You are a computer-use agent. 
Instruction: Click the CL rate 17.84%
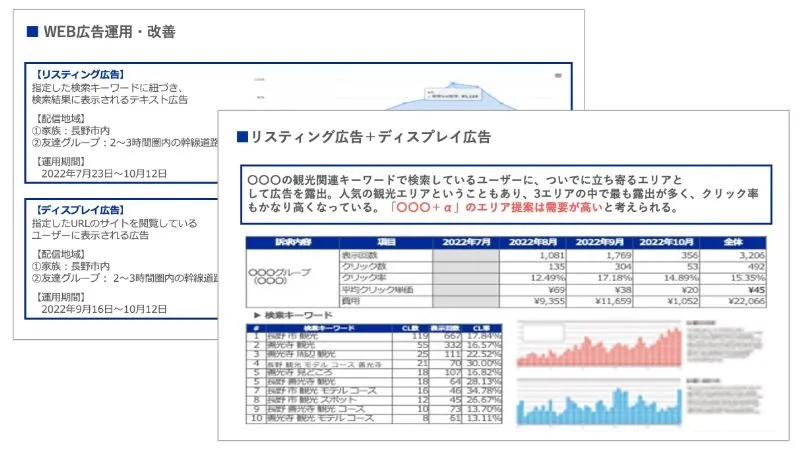point(484,336)
